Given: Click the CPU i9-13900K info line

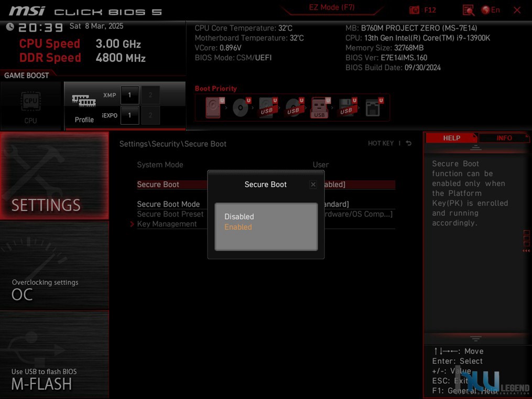Looking at the screenshot, I should click(x=418, y=38).
